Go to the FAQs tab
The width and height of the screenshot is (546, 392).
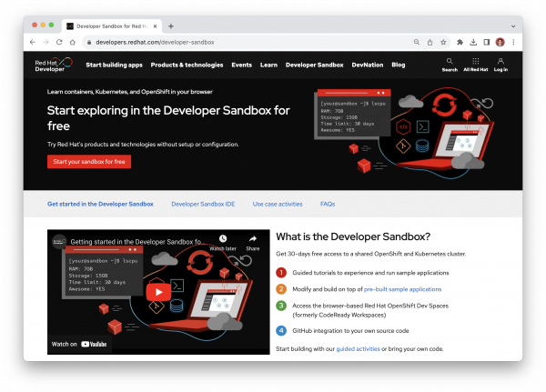click(x=328, y=205)
